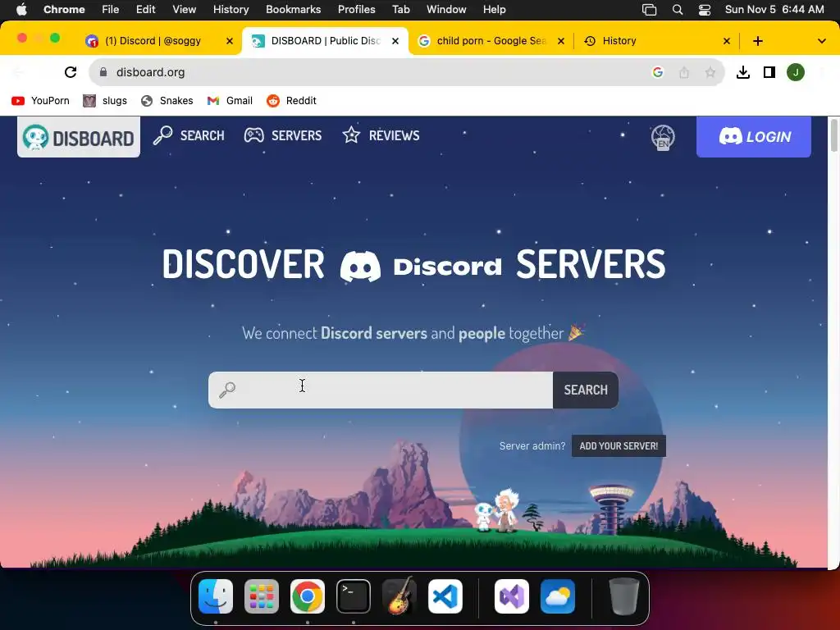Screen dimensions: 840x630
Task: Open the Window menu
Action: click(446, 10)
